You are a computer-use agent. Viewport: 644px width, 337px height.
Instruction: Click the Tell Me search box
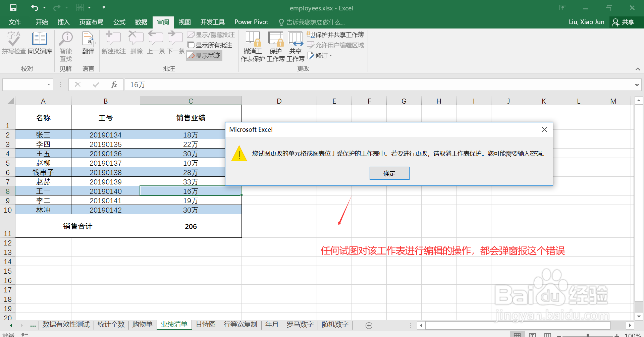(x=312, y=22)
